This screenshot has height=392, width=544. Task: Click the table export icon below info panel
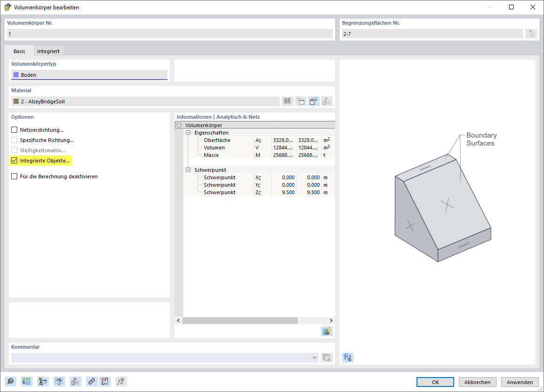[x=326, y=331]
